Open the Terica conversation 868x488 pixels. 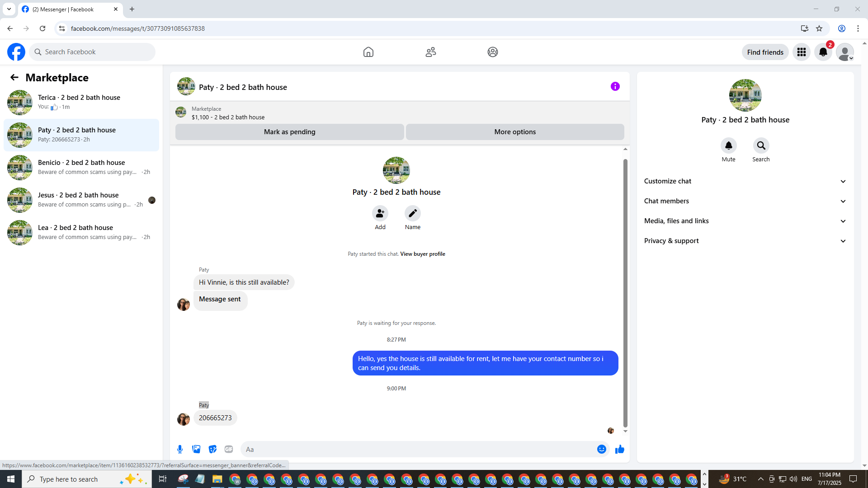tap(81, 102)
